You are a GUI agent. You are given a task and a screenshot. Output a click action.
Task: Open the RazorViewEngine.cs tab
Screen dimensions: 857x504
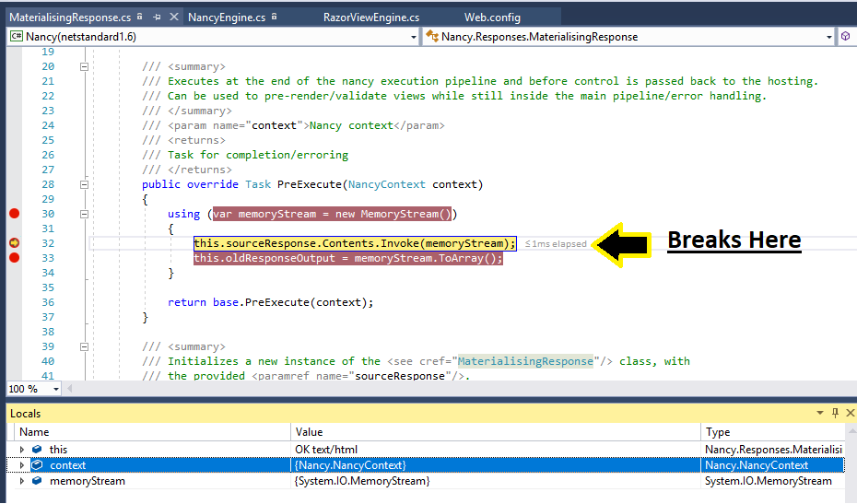[x=371, y=18]
